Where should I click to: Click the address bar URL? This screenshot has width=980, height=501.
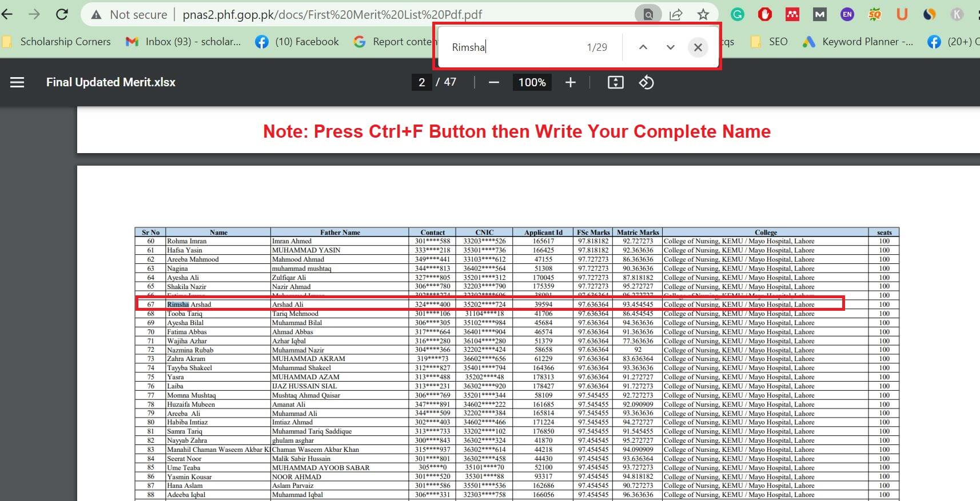click(332, 15)
